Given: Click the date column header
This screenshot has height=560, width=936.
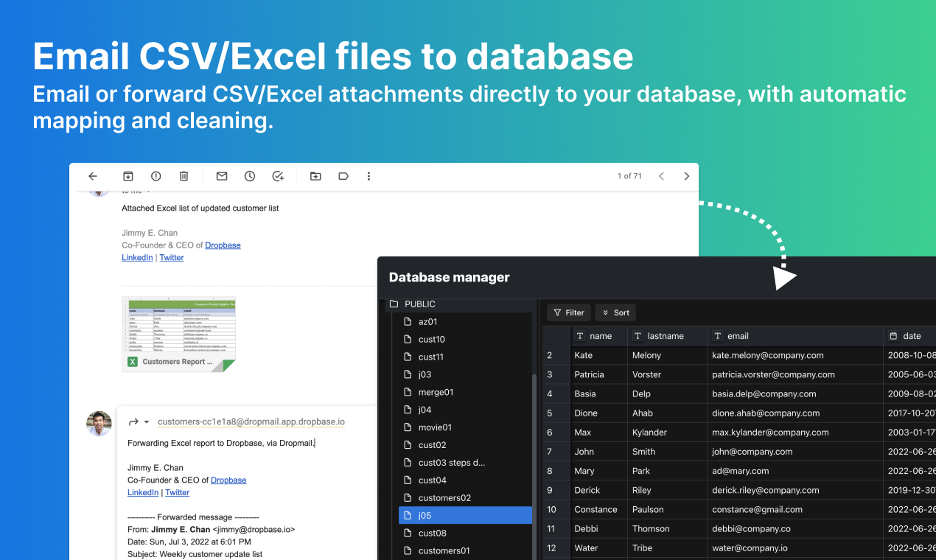Looking at the screenshot, I should click(910, 336).
